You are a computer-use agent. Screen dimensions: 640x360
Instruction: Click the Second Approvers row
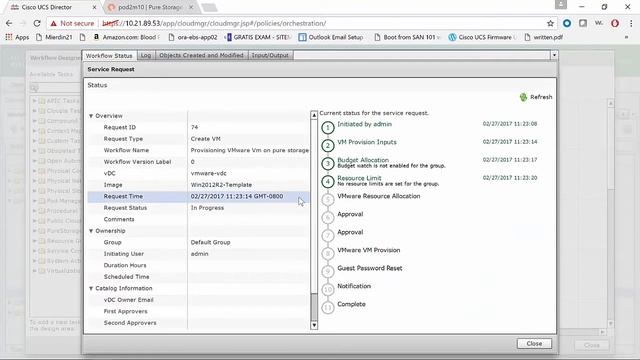pos(198,323)
